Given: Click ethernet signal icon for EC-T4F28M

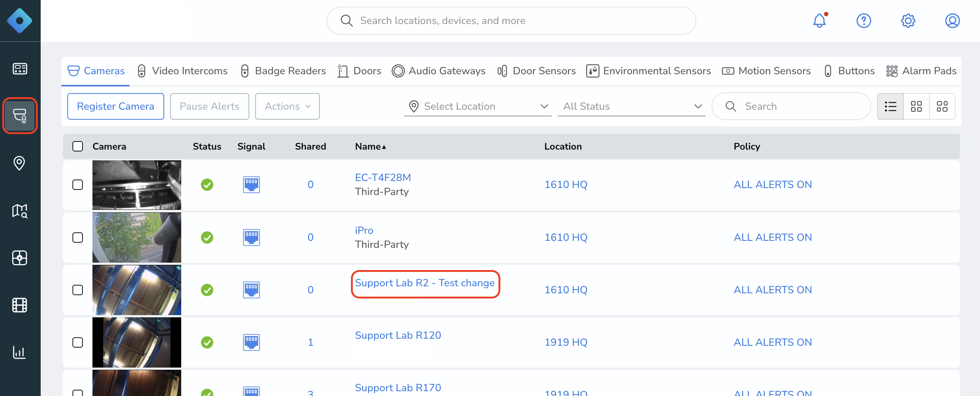Looking at the screenshot, I should click(251, 185).
